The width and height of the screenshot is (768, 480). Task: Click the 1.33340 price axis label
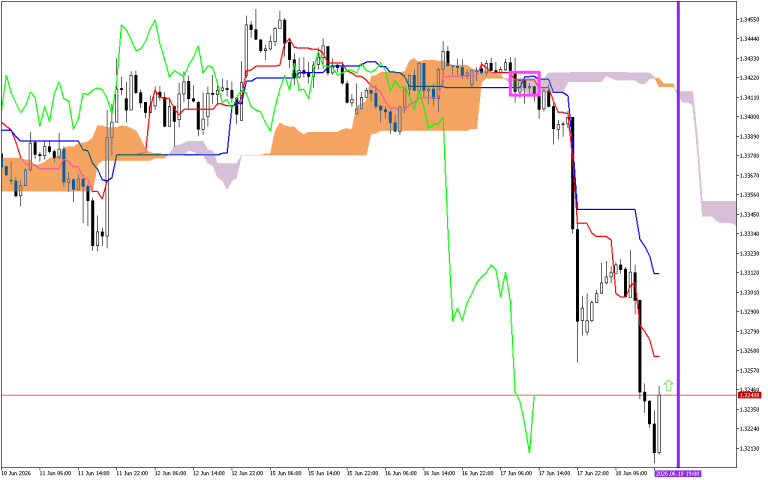point(750,234)
